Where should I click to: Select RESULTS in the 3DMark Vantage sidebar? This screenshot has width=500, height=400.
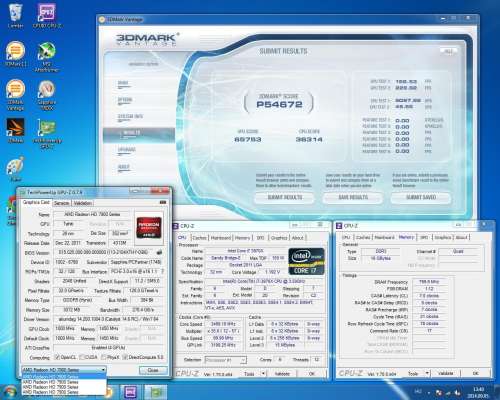pos(139,134)
